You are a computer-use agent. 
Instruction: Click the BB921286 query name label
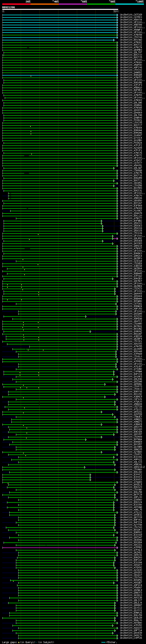click(x=8, y=7)
